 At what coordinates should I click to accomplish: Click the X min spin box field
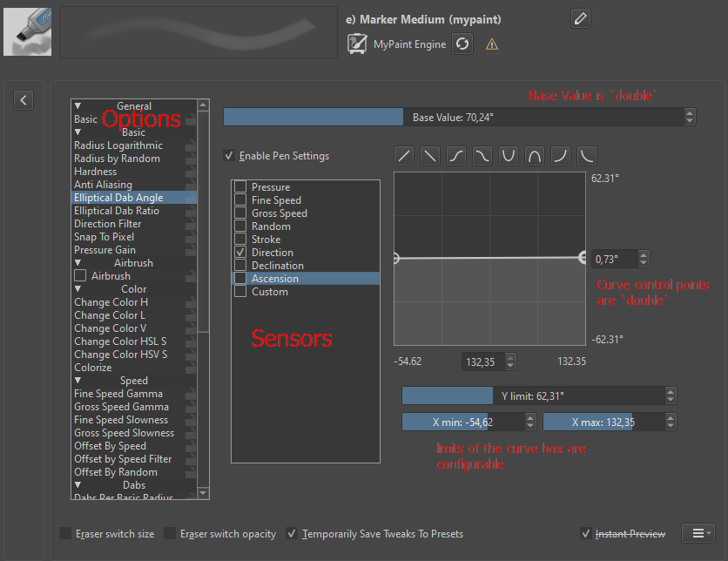pos(462,422)
